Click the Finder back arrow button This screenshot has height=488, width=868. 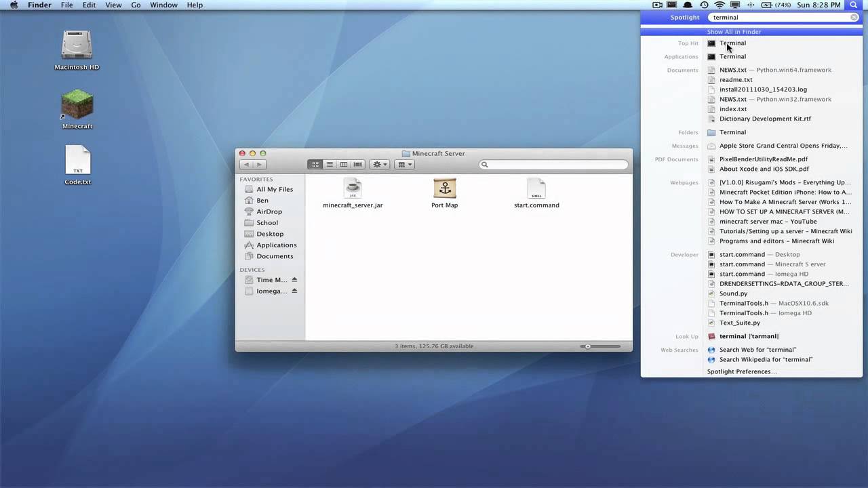(x=246, y=165)
